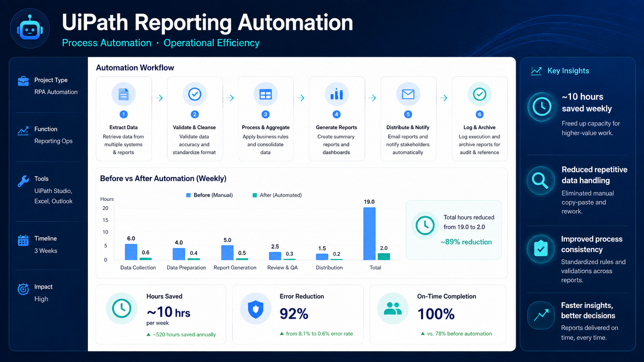Click the Generate Reports step title

336,127
